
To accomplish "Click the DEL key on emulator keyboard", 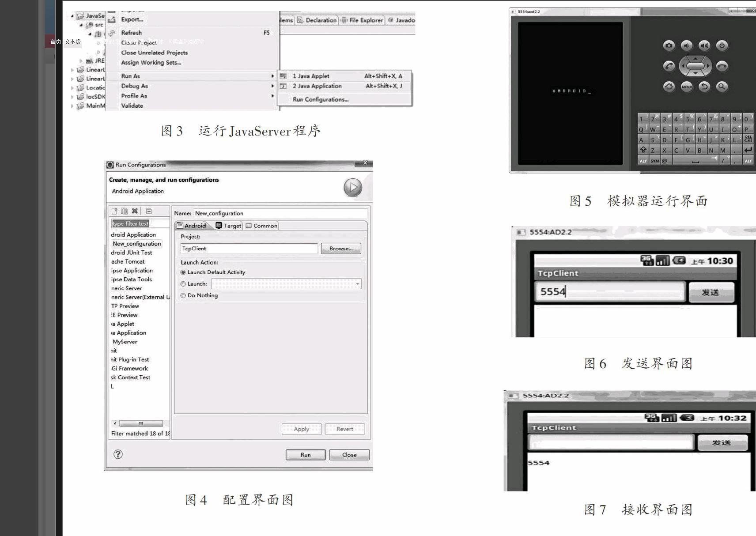I will click(x=748, y=139).
